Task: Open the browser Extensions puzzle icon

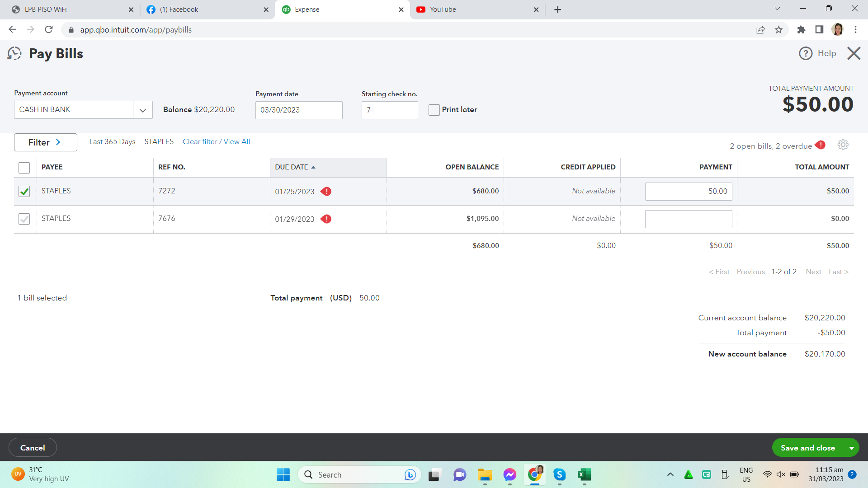Action: 801,30
